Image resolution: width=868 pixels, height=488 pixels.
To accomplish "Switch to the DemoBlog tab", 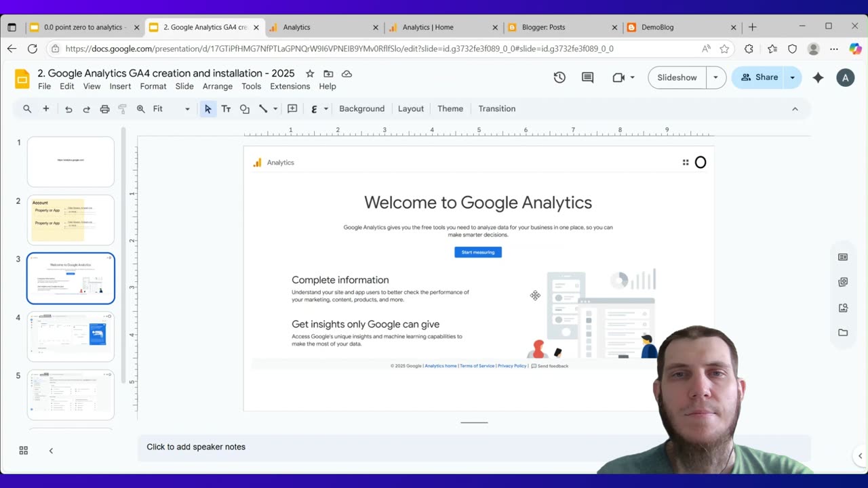I will pos(681,27).
